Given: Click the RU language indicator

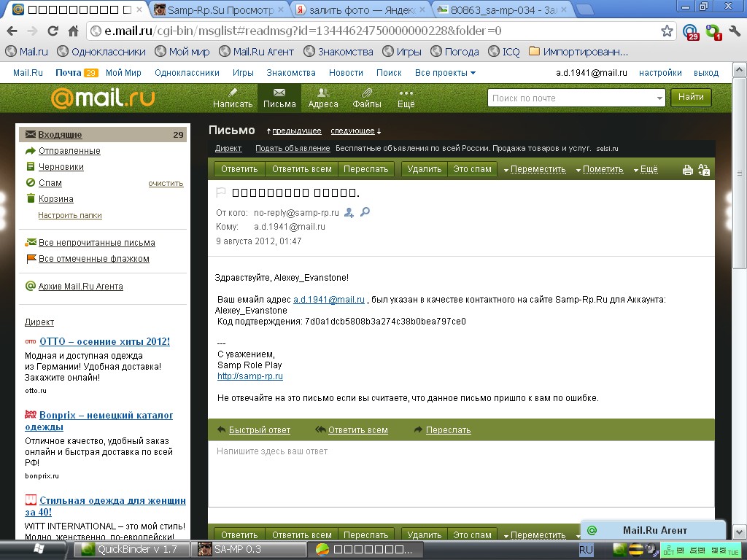Looking at the screenshot, I should coord(586,550).
